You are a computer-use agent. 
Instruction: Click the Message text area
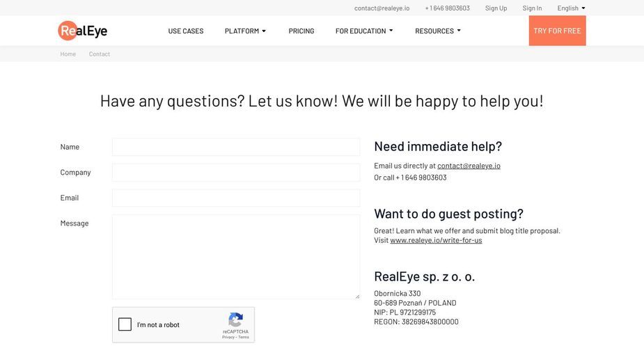pyautogui.click(x=236, y=257)
